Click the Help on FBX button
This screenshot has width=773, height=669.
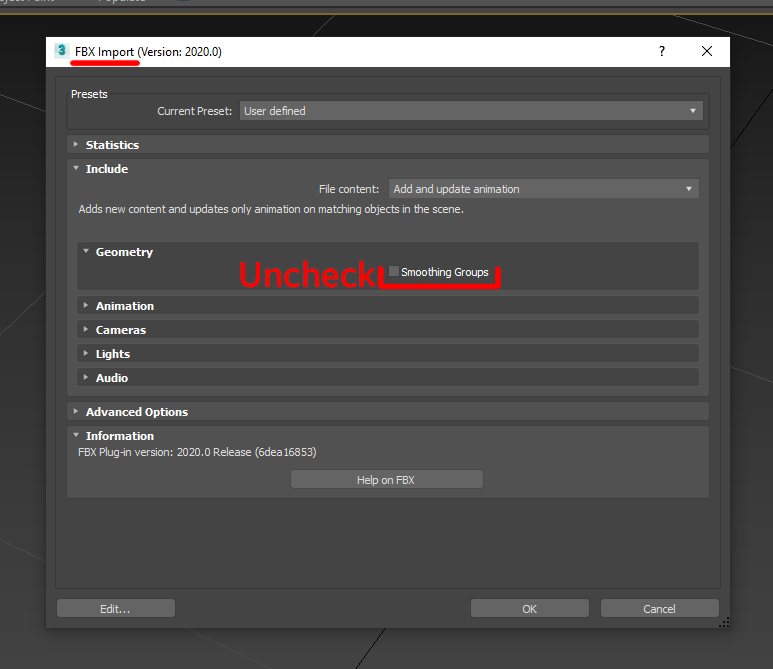[x=386, y=480]
